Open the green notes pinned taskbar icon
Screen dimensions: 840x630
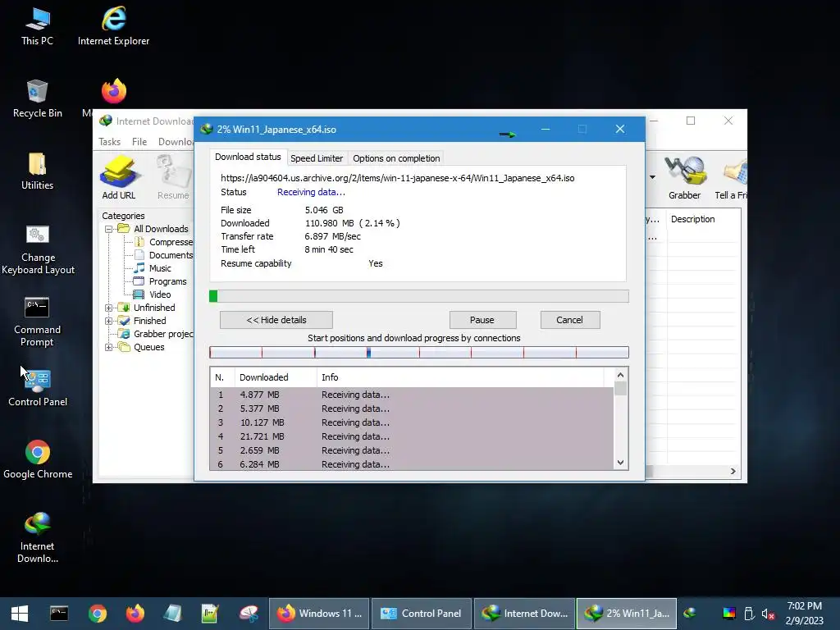(210, 614)
